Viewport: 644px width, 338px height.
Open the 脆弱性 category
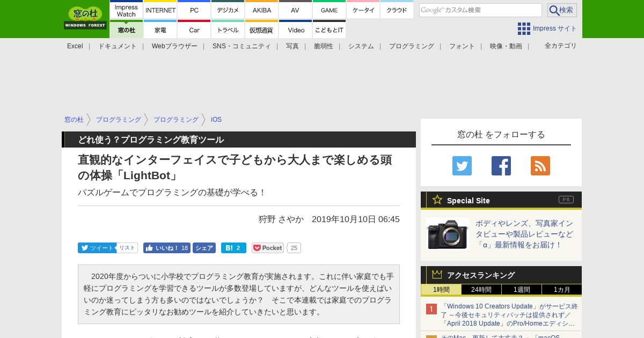(324, 46)
